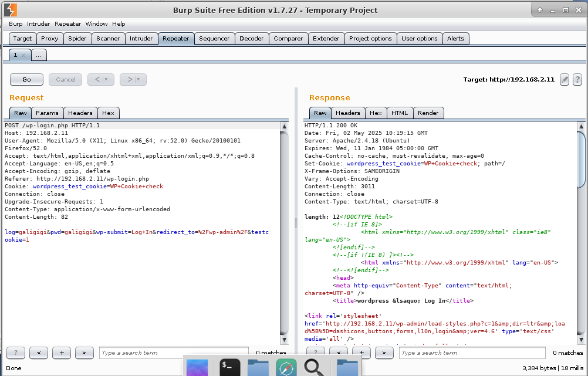The height and width of the screenshot is (376, 588).
Task: Switch to the Intruder tool tab
Action: point(141,39)
